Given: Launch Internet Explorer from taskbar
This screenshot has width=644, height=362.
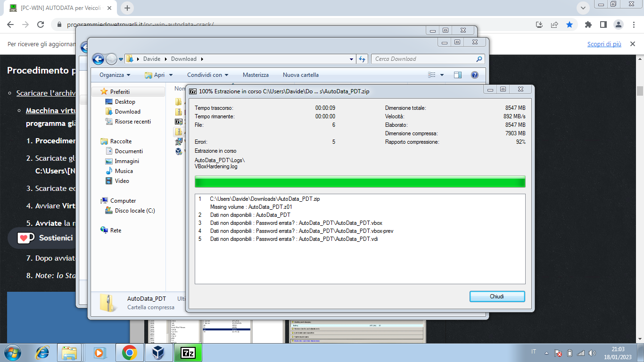Looking at the screenshot, I should (42, 353).
